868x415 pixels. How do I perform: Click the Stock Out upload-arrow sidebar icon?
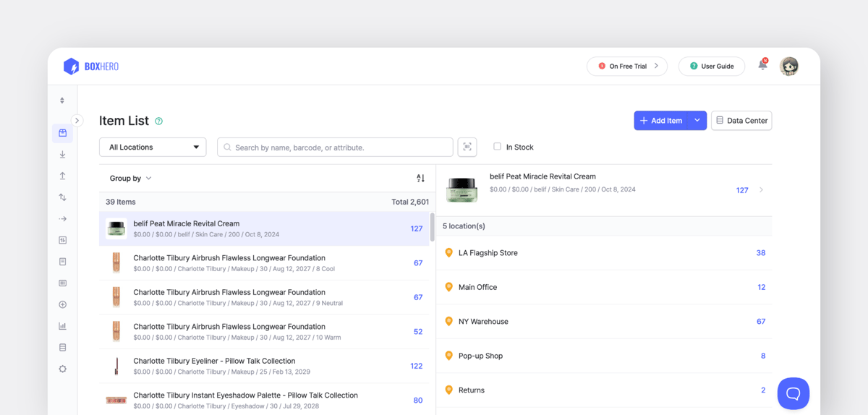pos(62,176)
